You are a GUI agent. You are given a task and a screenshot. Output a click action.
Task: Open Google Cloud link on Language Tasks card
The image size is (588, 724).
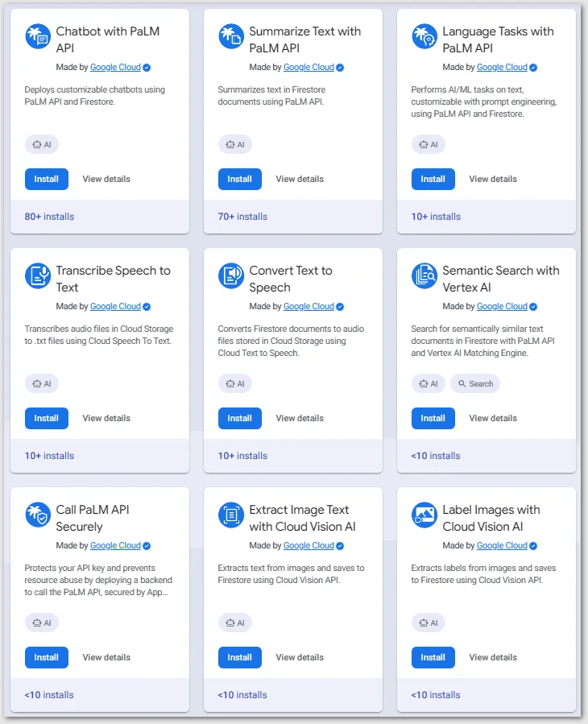(x=502, y=68)
